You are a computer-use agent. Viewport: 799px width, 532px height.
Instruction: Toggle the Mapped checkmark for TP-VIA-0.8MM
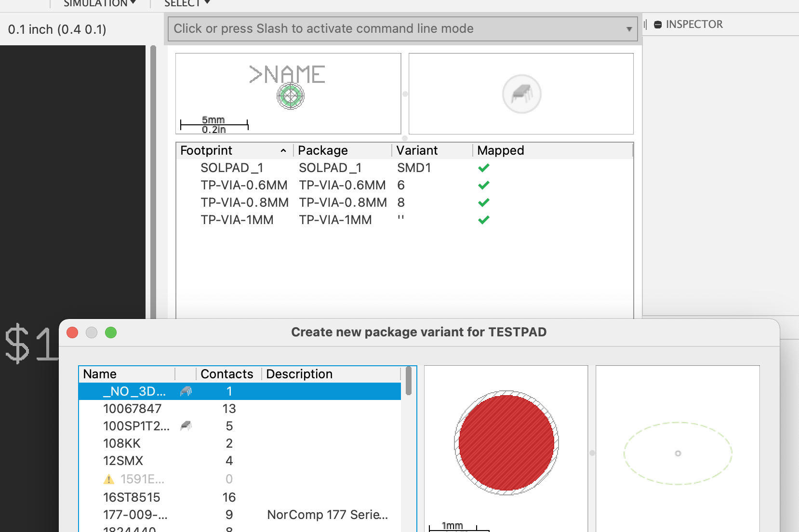483,202
